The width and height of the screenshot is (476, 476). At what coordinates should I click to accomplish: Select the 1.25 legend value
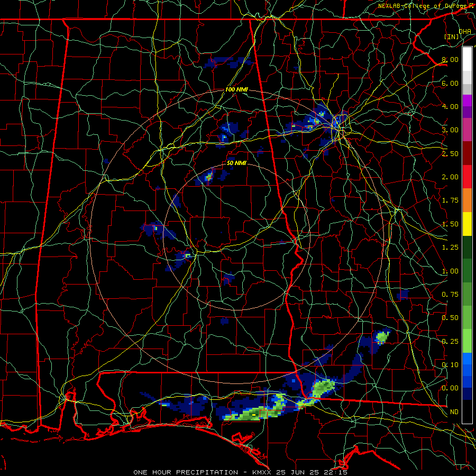coord(450,248)
